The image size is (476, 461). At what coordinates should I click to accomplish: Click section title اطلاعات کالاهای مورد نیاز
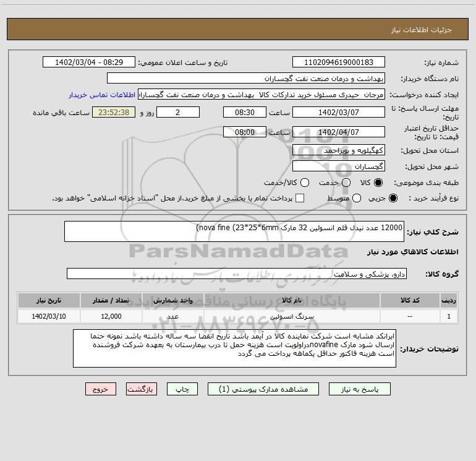[412, 252]
